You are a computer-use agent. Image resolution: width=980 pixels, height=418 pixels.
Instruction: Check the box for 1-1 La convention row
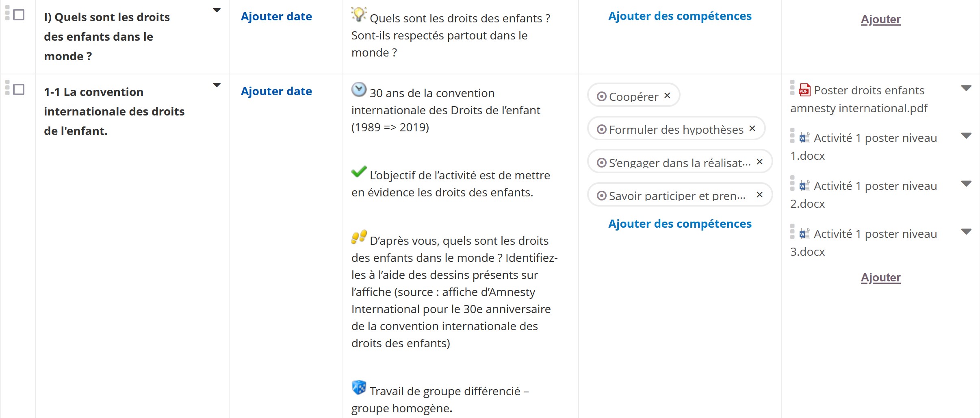click(19, 89)
